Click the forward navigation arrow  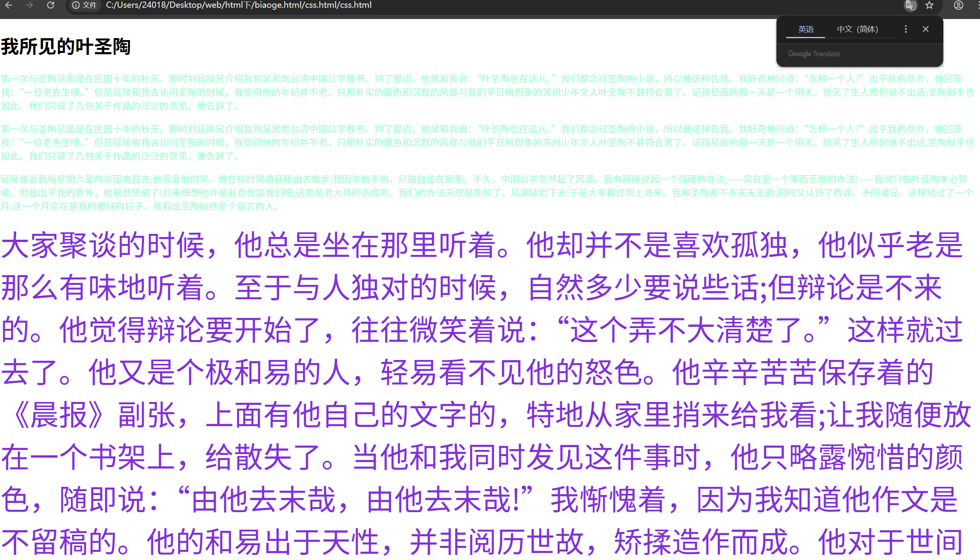30,5
